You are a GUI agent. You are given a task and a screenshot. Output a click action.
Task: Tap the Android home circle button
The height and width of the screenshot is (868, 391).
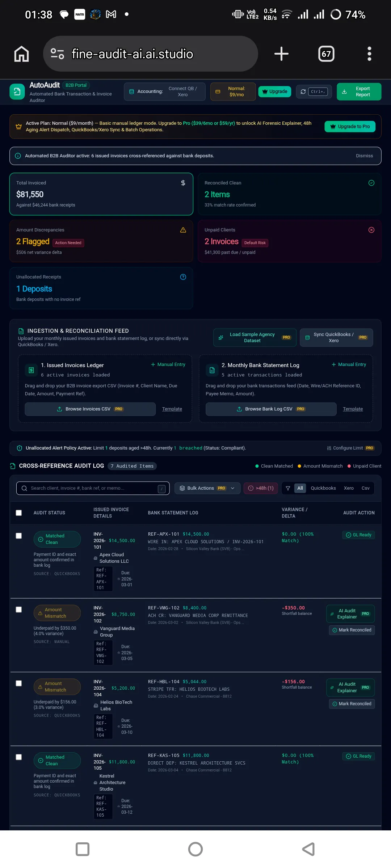click(195, 849)
